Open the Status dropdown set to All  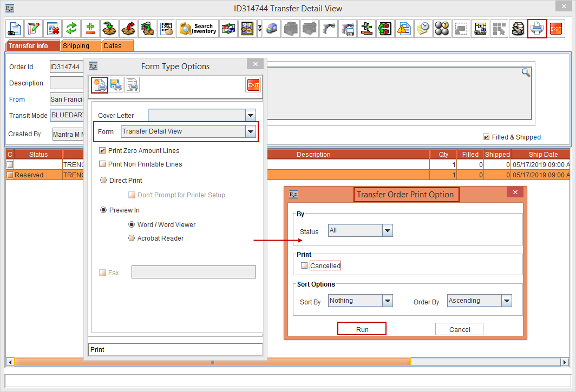coord(387,230)
